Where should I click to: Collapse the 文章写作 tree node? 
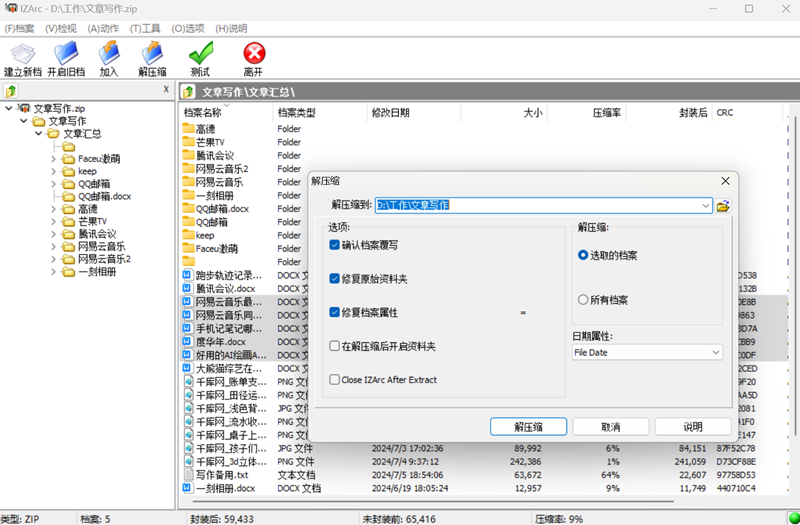point(23,121)
